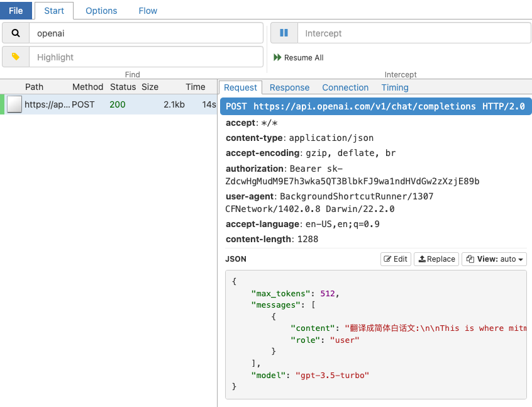Screen dimensions: 532x407
Task: Click the file icon in flow row
Action: coord(14,104)
